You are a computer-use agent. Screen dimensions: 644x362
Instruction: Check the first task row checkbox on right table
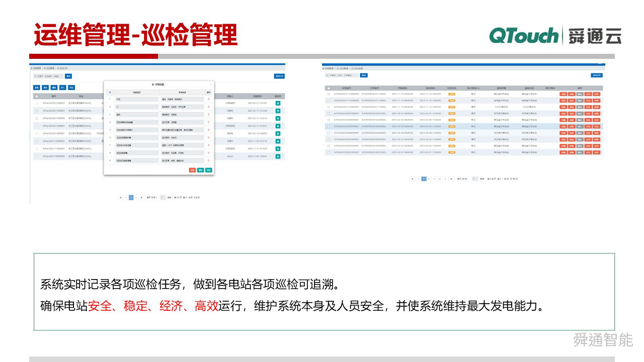[x=329, y=94]
